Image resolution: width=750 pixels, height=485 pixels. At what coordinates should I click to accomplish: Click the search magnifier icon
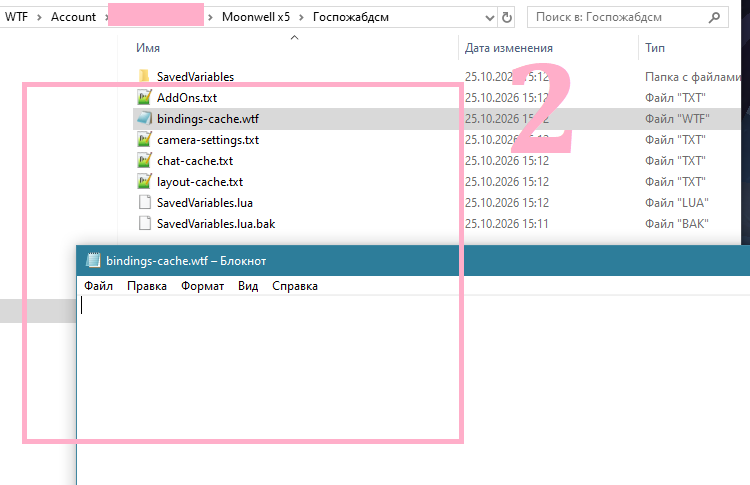click(x=714, y=18)
